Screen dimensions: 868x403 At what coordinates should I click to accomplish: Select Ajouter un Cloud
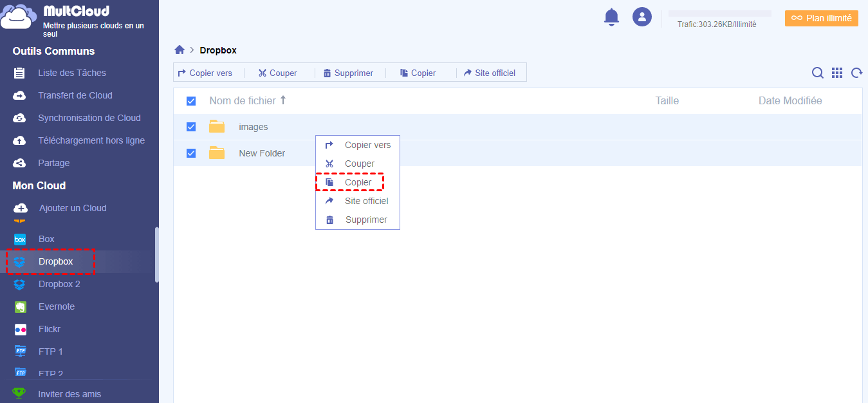73,208
